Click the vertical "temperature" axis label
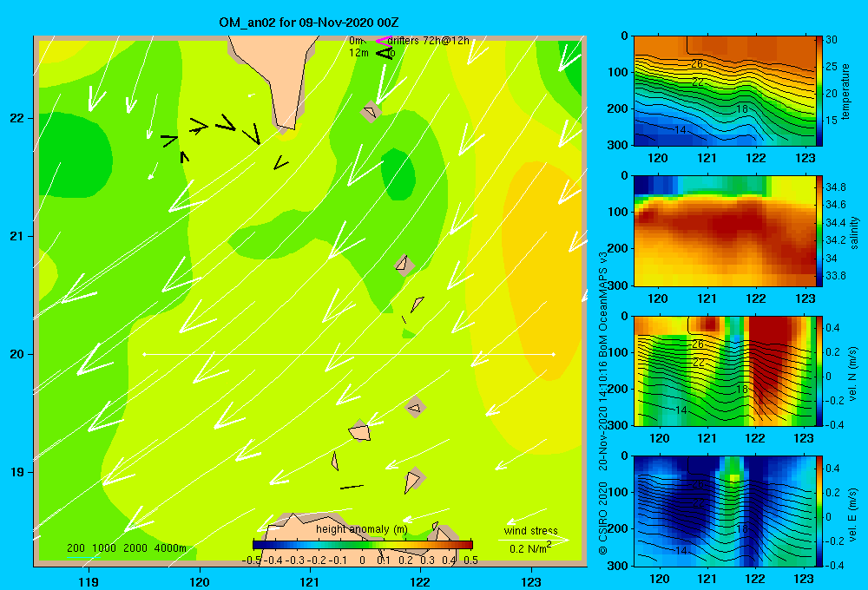Viewport: 868px width, 590px height. pyautogui.click(x=845, y=91)
